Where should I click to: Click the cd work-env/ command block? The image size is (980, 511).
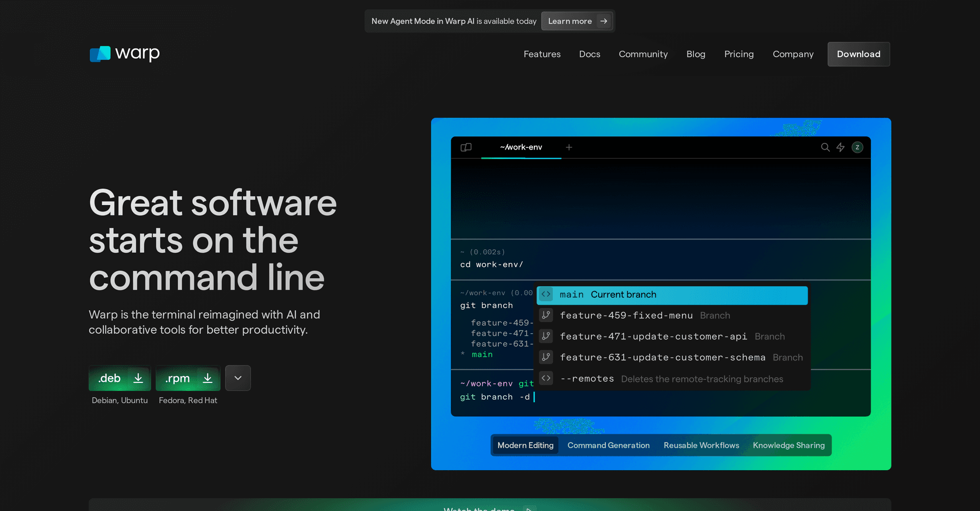660,259
